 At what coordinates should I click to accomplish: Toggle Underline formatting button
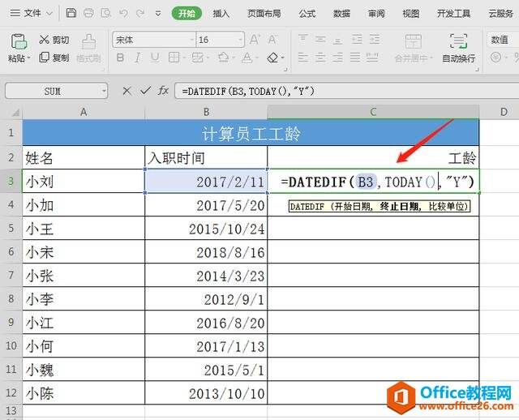tap(155, 58)
